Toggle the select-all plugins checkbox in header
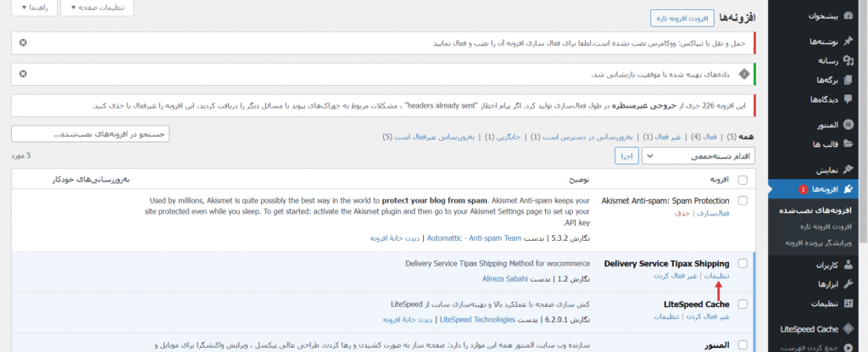Viewport: 868px width, 352px height. [743, 180]
